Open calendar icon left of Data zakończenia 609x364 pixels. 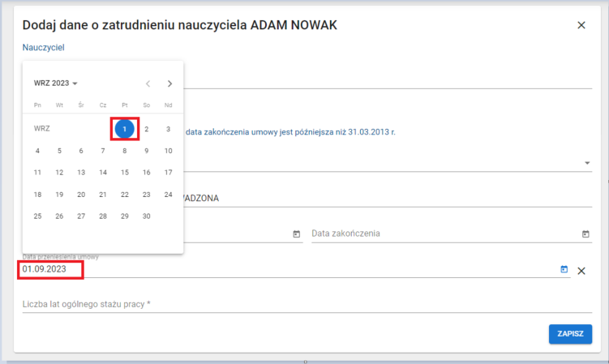click(x=296, y=234)
